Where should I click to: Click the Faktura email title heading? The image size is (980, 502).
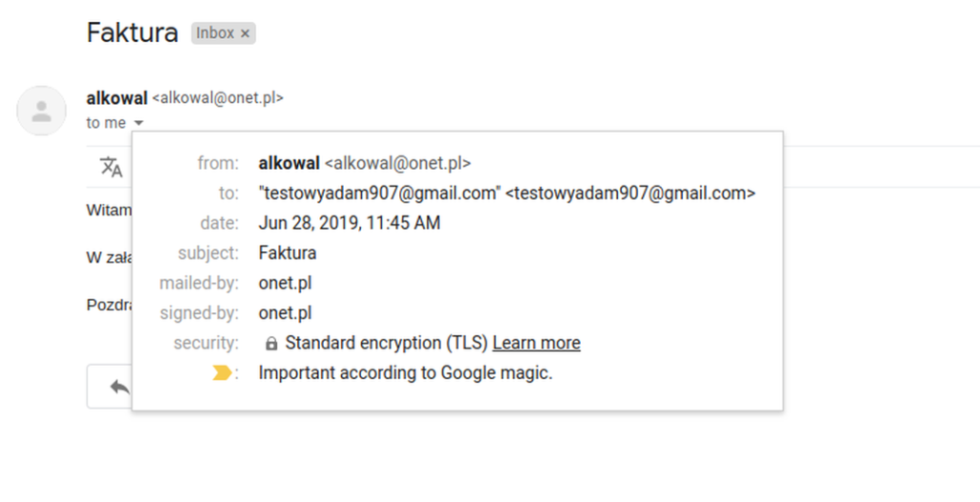132,33
